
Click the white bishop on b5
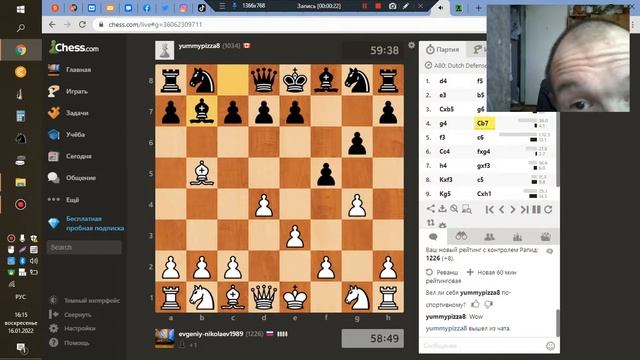(x=202, y=173)
